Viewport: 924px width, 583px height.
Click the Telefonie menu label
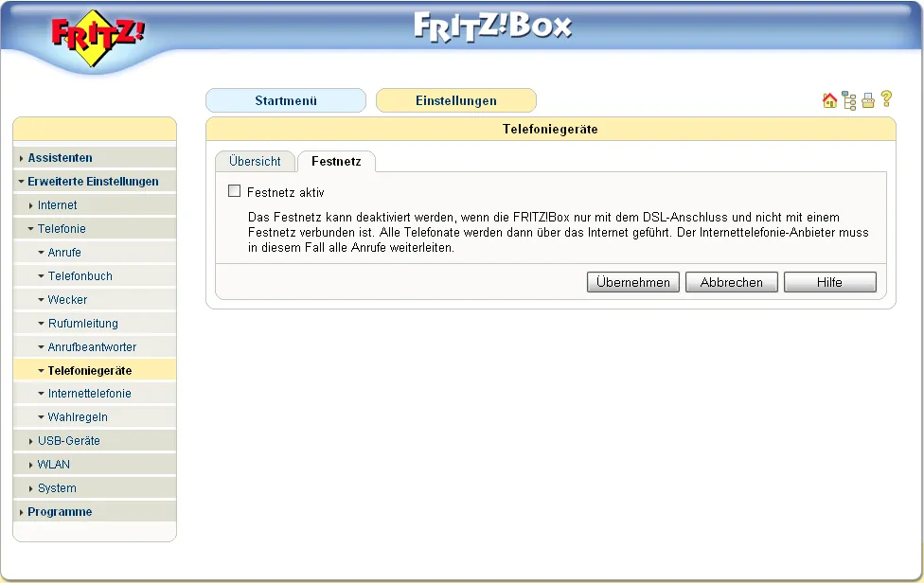pos(62,228)
